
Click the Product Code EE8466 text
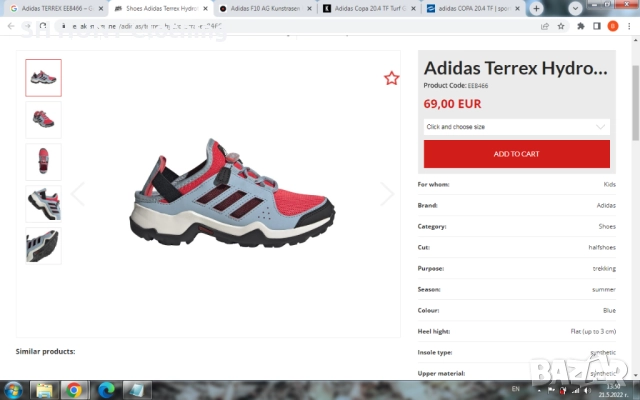pyautogui.click(x=456, y=85)
